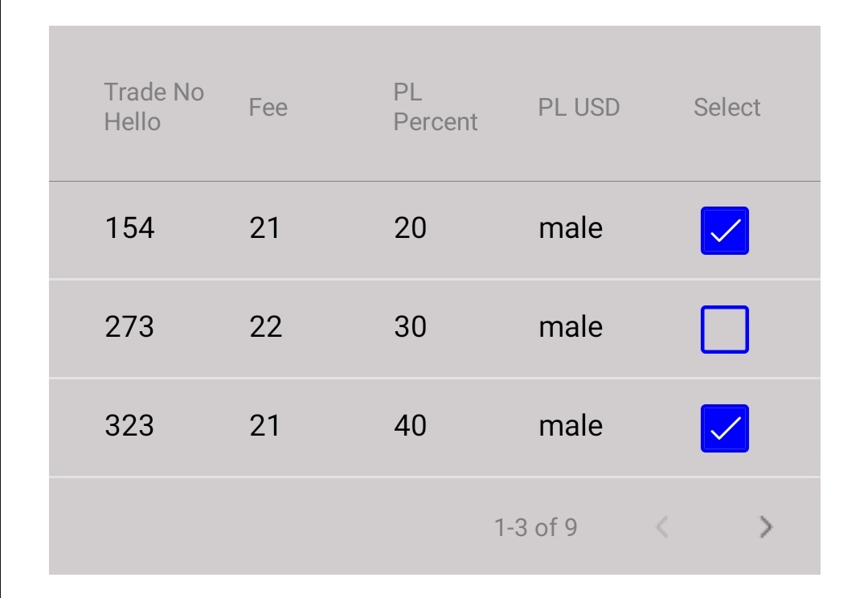Click the Select column header
Image resolution: width=868 pixels, height=598 pixels.
[727, 107]
